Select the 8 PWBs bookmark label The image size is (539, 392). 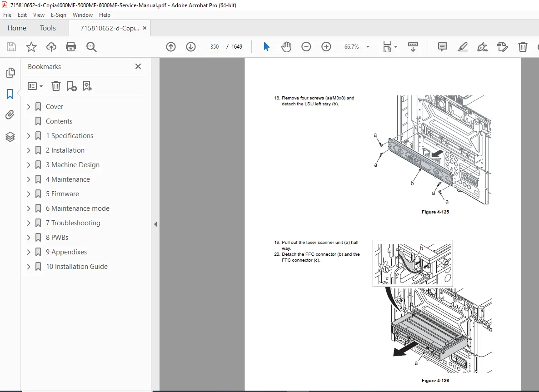pos(57,238)
